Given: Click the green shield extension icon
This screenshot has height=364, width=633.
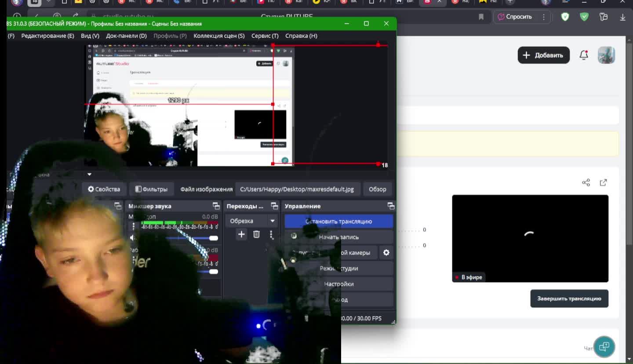Looking at the screenshot, I should (x=584, y=17).
